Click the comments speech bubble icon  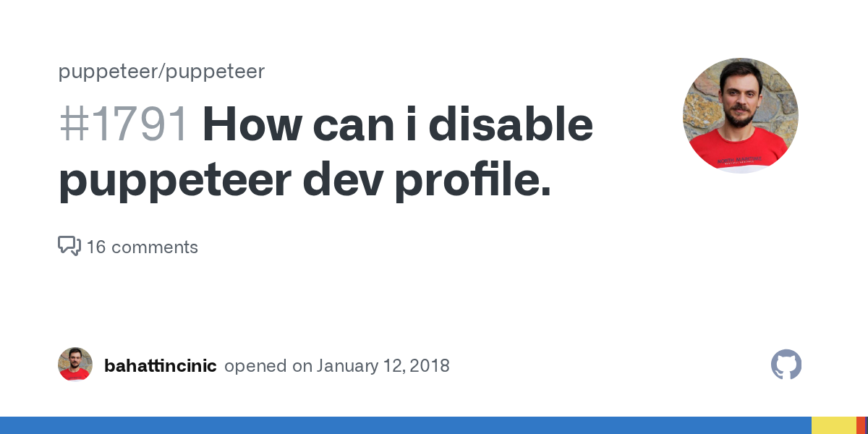pyautogui.click(x=69, y=247)
